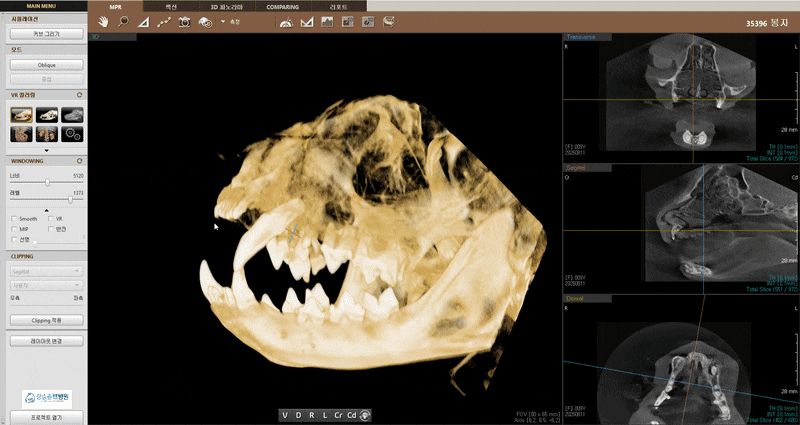Click the Clipping apply button

pos(46,320)
